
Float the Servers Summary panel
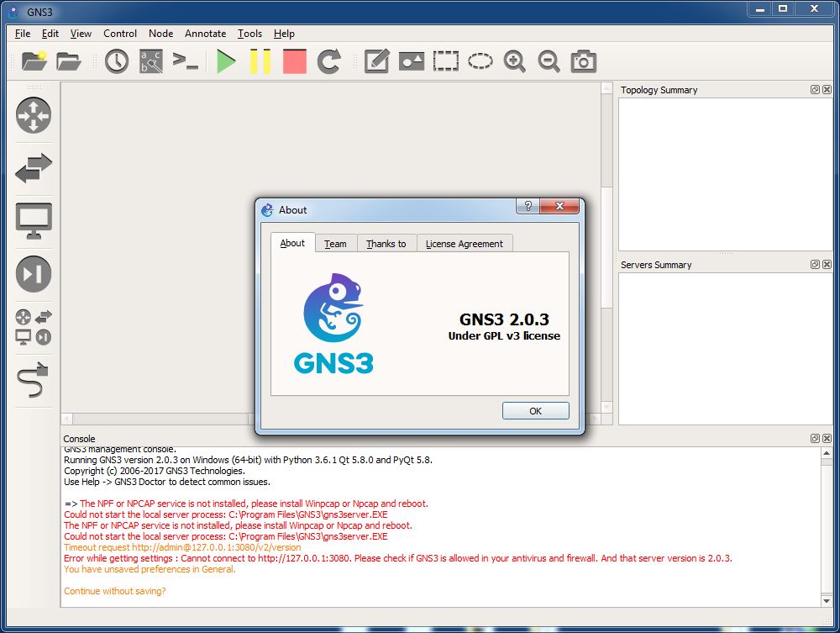(815, 264)
